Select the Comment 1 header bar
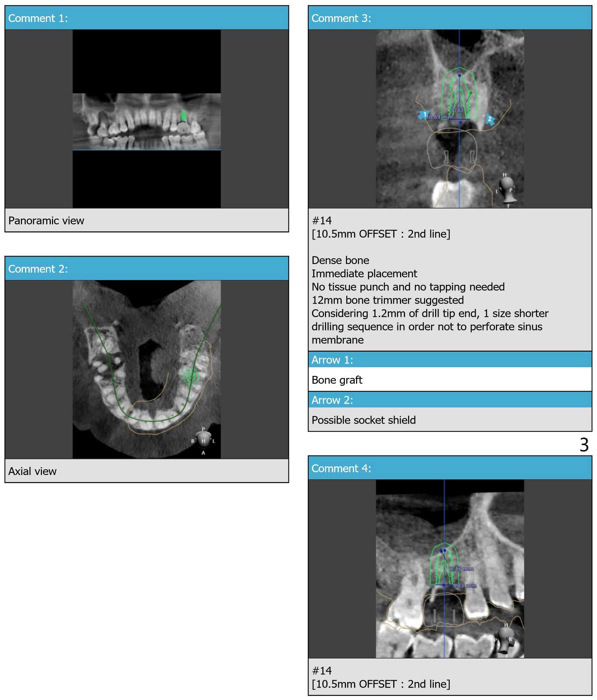Image resolution: width=597 pixels, height=700 pixels. [x=147, y=18]
